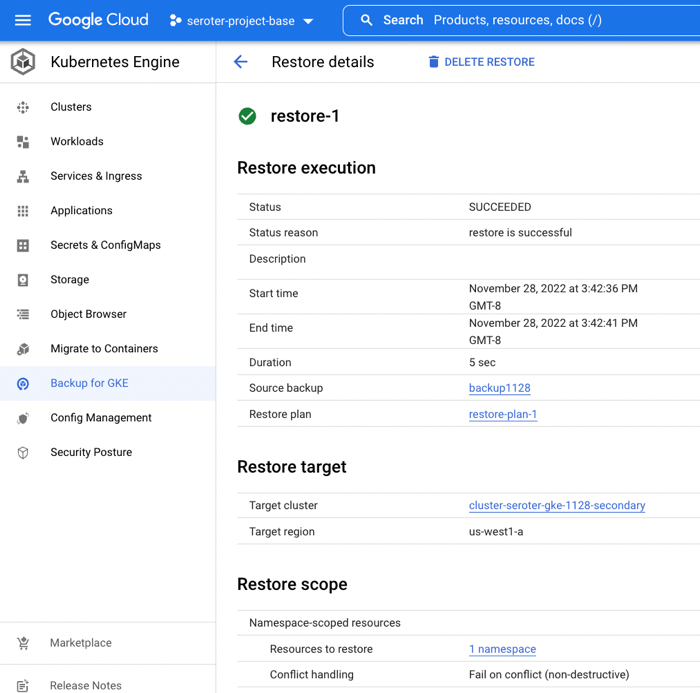Follow the restore-plan-1 link
700x693 pixels.
(x=502, y=414)
